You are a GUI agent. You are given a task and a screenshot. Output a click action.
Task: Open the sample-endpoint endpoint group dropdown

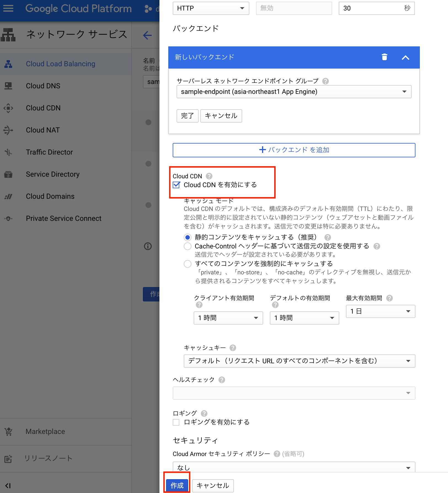pyautogui.click(x=294, y=92)
